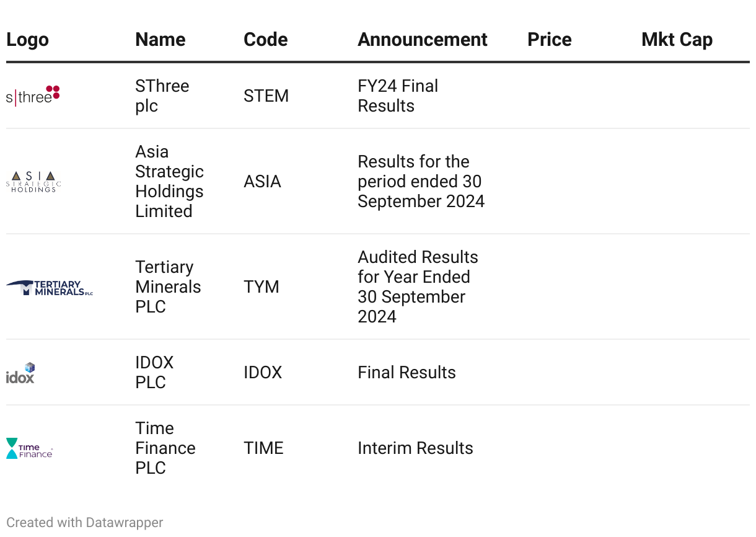Click the Time Finance PLC name
This screenshot has width=756, height=537.
pos(165,448)
